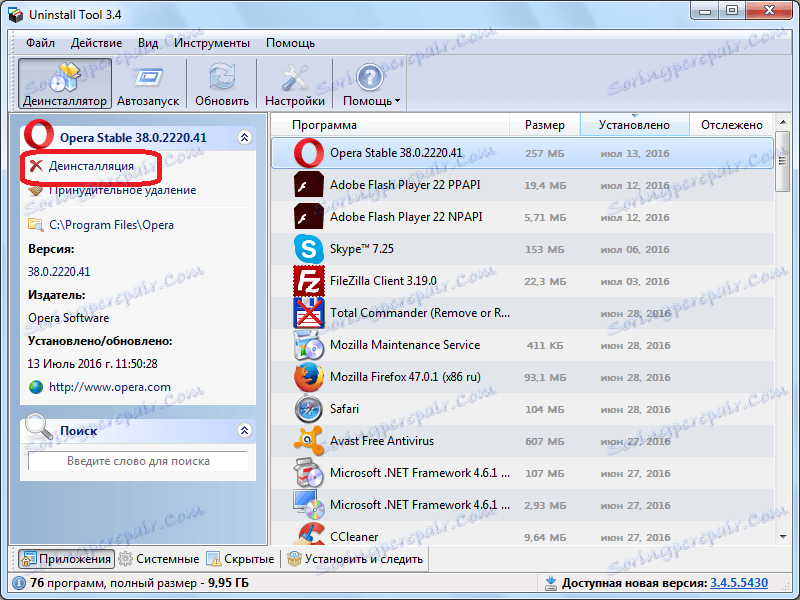This screenshot has height=600, width=800.
Task: Switch to the Автозапуск toolbar section
Action: tap(148, 84)
